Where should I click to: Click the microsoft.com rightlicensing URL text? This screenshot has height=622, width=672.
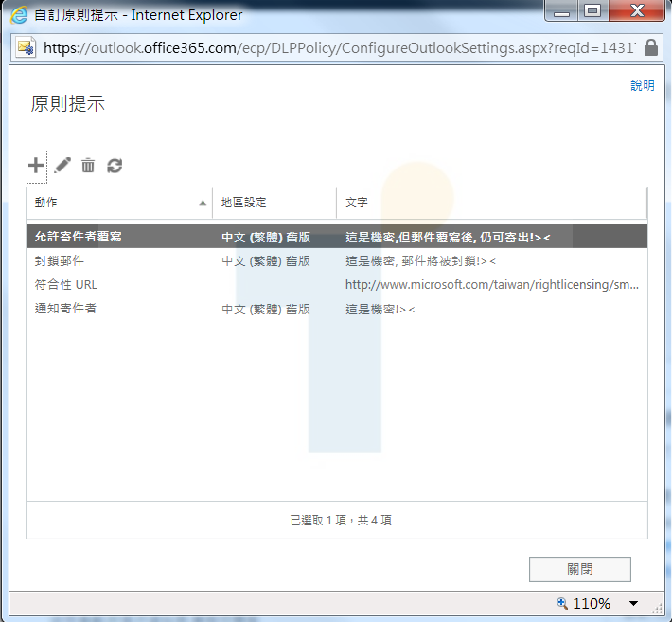[492, 285]
